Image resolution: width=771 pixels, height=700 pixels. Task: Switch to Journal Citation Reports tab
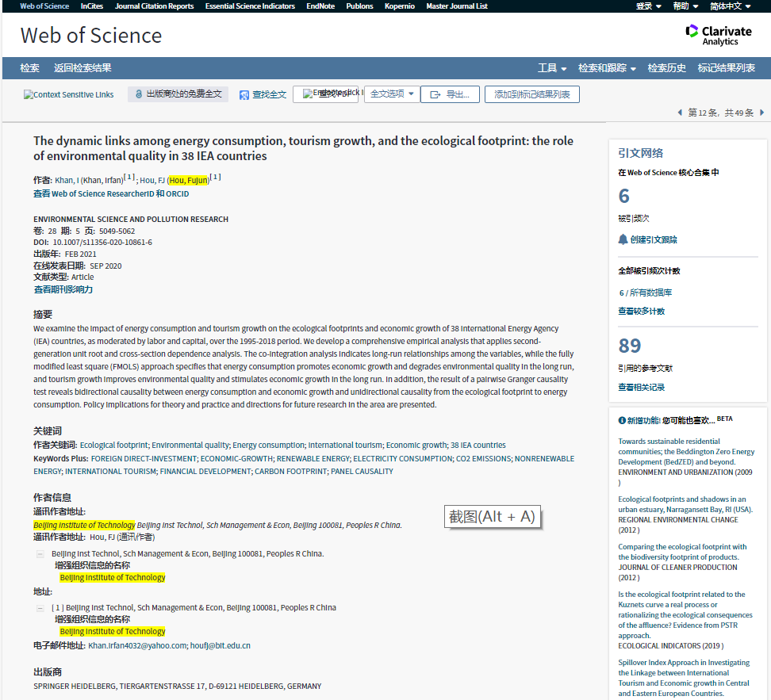tap(154, 6)
